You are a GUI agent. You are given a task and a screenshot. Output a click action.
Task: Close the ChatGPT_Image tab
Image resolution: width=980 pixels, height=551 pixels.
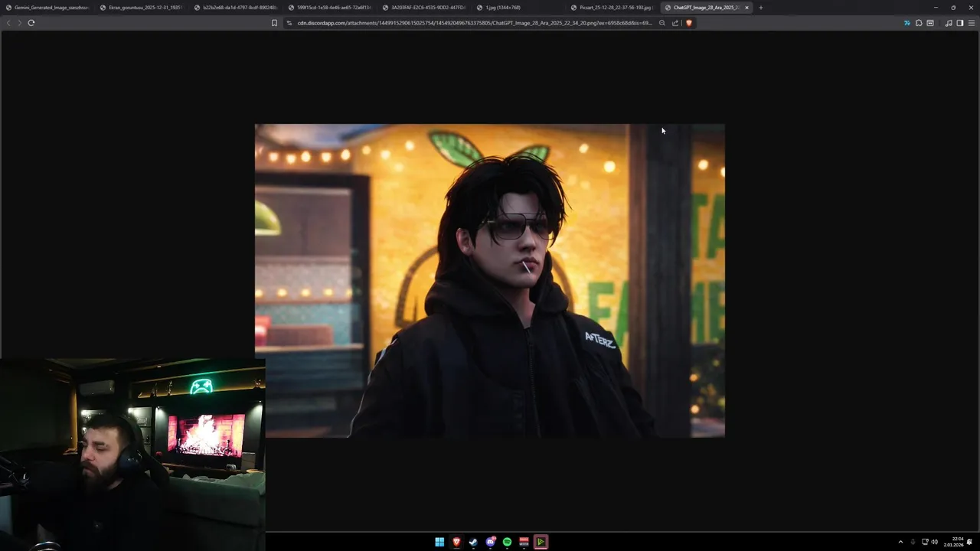[x=746, y=8]
